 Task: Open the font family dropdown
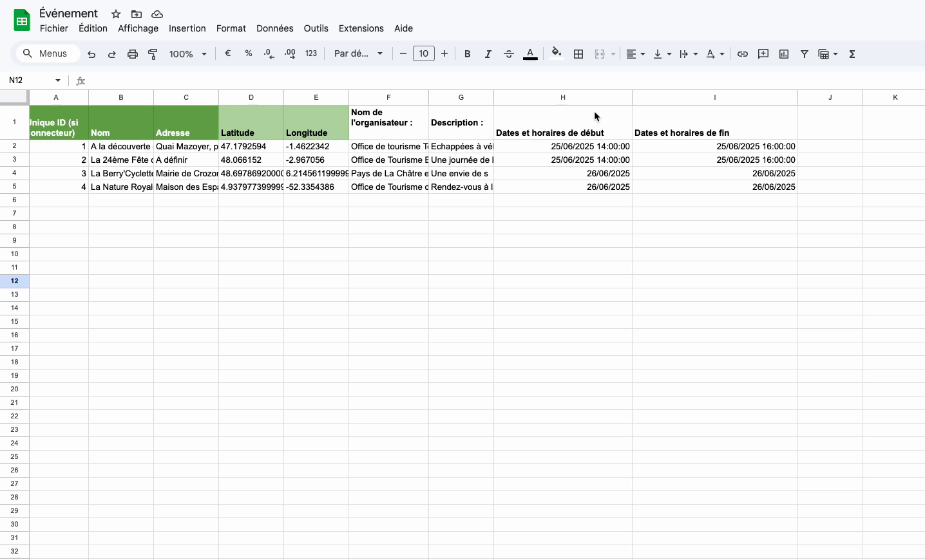358,54
